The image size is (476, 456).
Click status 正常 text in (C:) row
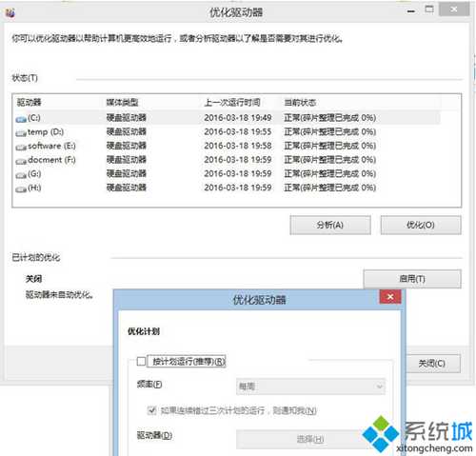click(330, 118)
